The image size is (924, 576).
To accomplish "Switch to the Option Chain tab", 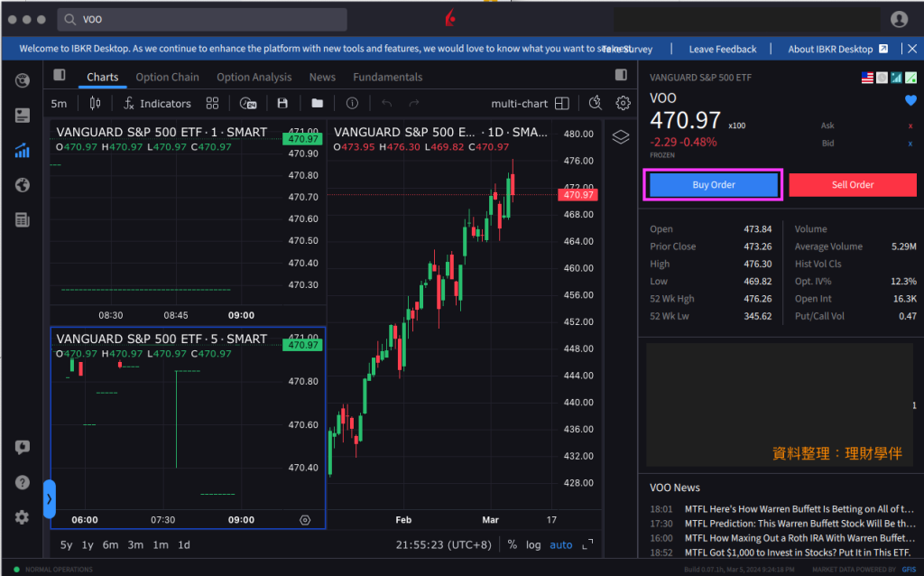I will pos(167,78).
